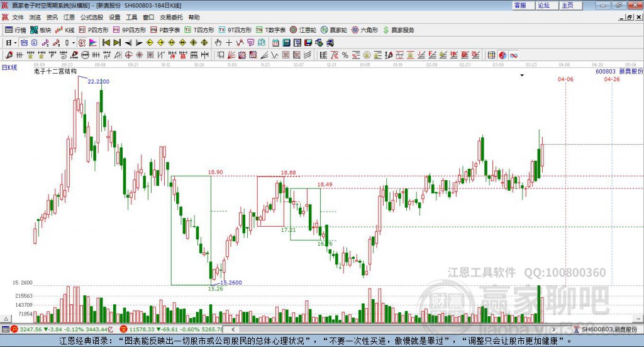This screenshot has width=644, height=347.
Task: Jump to last bar icon
Action: coord(117,43)
